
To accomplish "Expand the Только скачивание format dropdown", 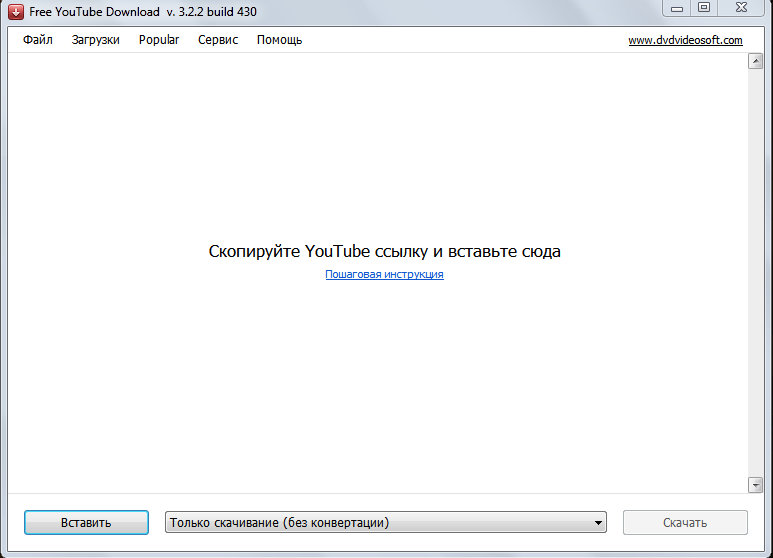I will click(386, 523).
